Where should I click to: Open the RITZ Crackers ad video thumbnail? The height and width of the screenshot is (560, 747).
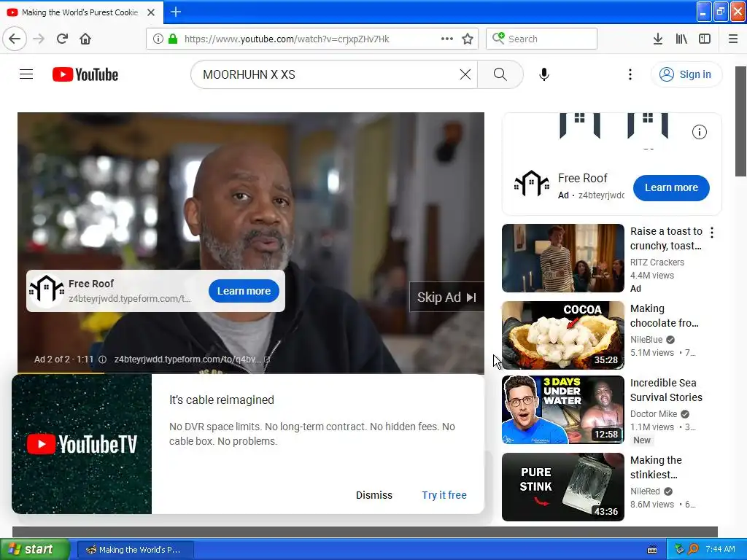pyautogui.click(x=562, y=258)
